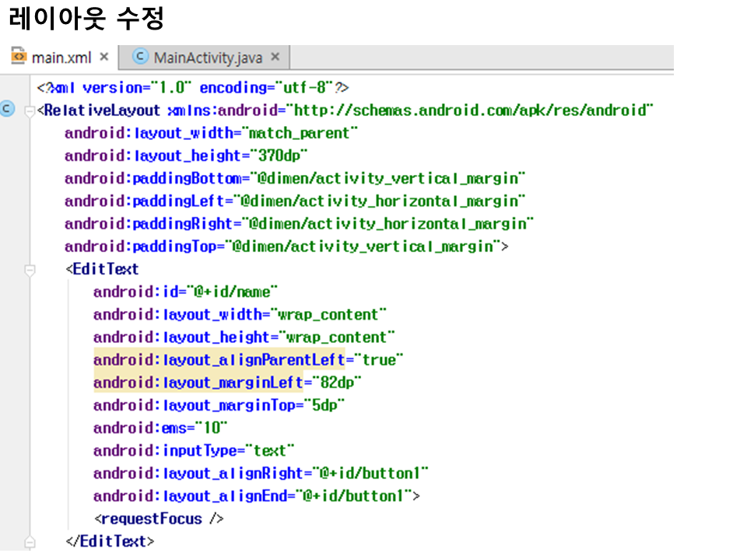747x560 pixels.
Task: Close the main.xml tab
Action: (x=104, y=58)
